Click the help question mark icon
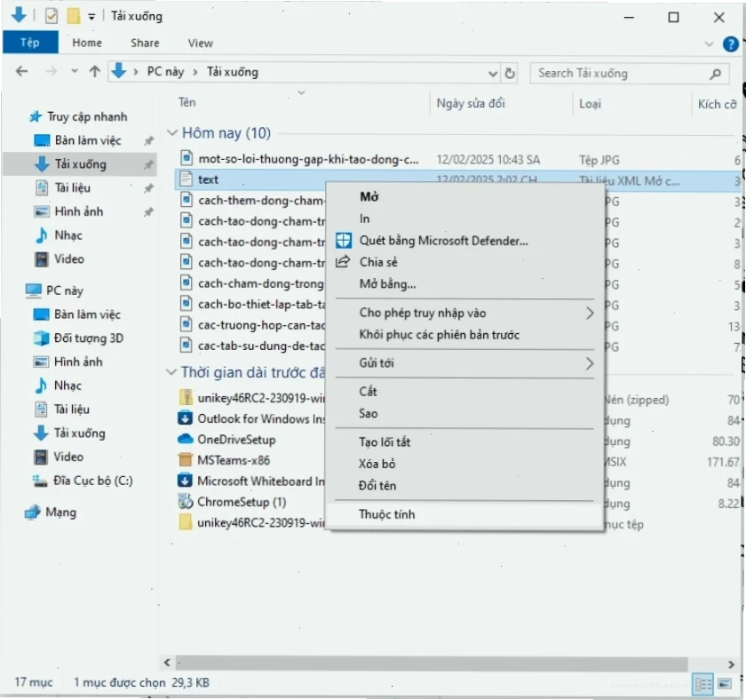Screen dimensions: 746x700 (730, 44)
